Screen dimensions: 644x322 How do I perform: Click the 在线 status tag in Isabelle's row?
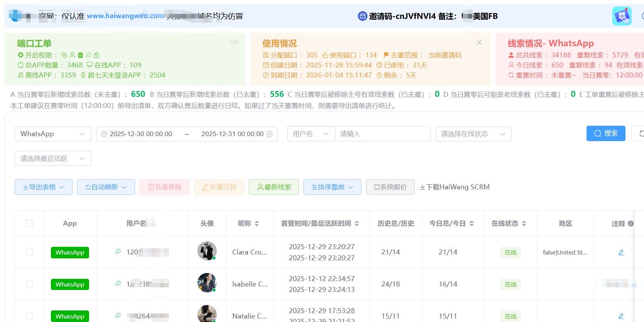coord(511,284)
